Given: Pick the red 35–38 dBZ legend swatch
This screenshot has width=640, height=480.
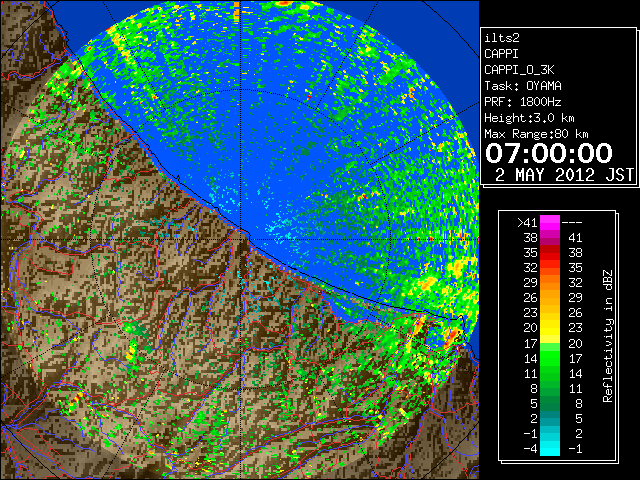Looking at the screenshot, I should (550, 253).
